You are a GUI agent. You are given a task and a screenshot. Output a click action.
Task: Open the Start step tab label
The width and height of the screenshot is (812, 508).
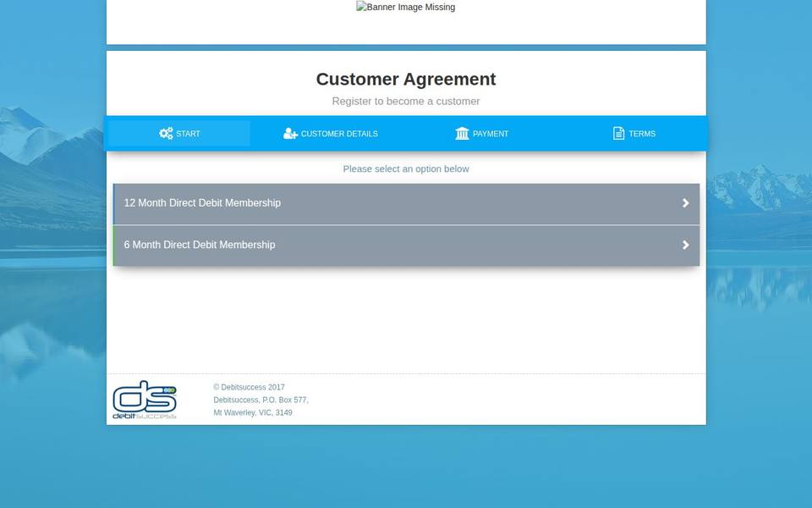(x=188, y=134)
